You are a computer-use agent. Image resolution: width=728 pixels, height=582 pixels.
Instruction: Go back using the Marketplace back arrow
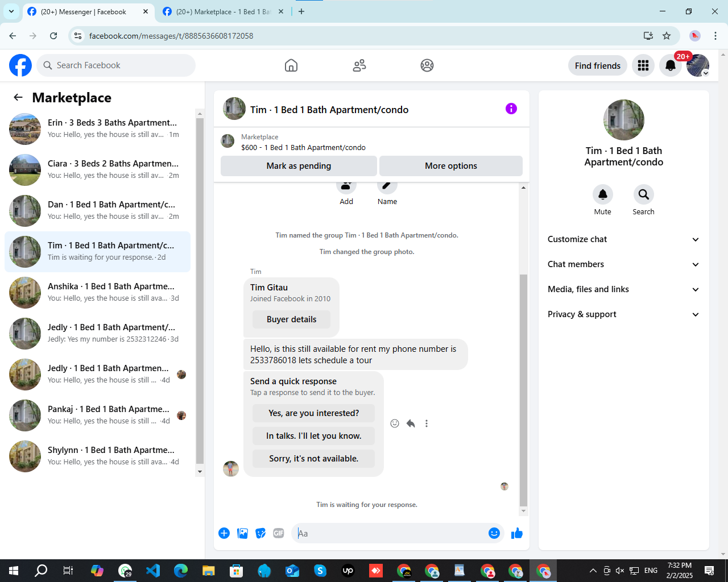coord(18,97)
